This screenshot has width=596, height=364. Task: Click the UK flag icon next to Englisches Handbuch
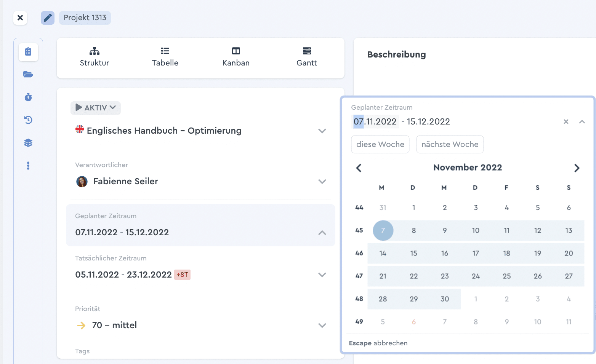[80, 129]
